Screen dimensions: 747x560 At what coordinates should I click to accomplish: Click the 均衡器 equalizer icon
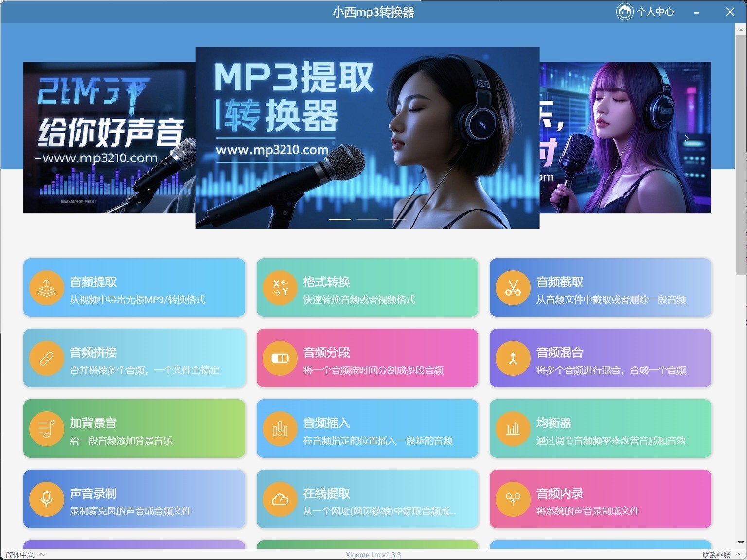click(x=513, y=429)
